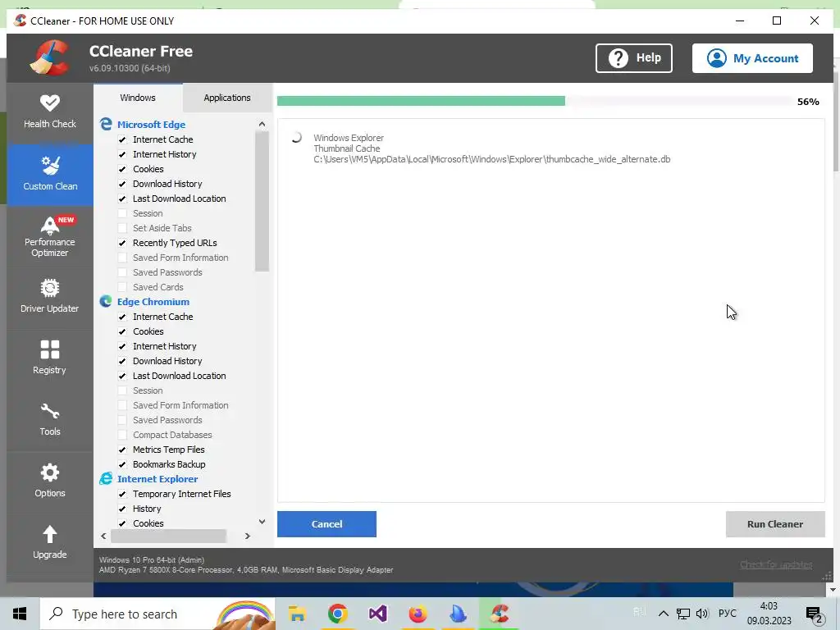Uncheck Microsoft Edge Internet History
The height and width of the screenshot is (630, 840).
pyautogui.click(x=122, y=154)
